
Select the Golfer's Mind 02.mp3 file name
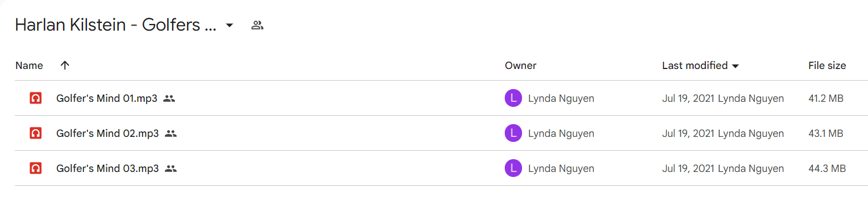(x=108, y=134)
